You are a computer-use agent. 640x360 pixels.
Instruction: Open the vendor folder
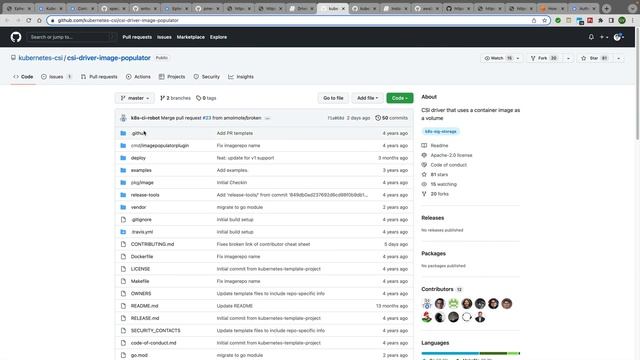pos(138,207)
